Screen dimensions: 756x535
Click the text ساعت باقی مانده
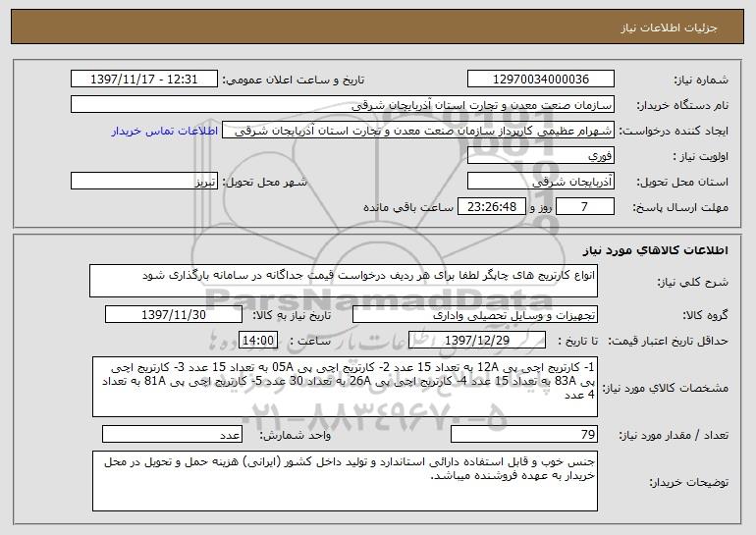click(407, 207)
